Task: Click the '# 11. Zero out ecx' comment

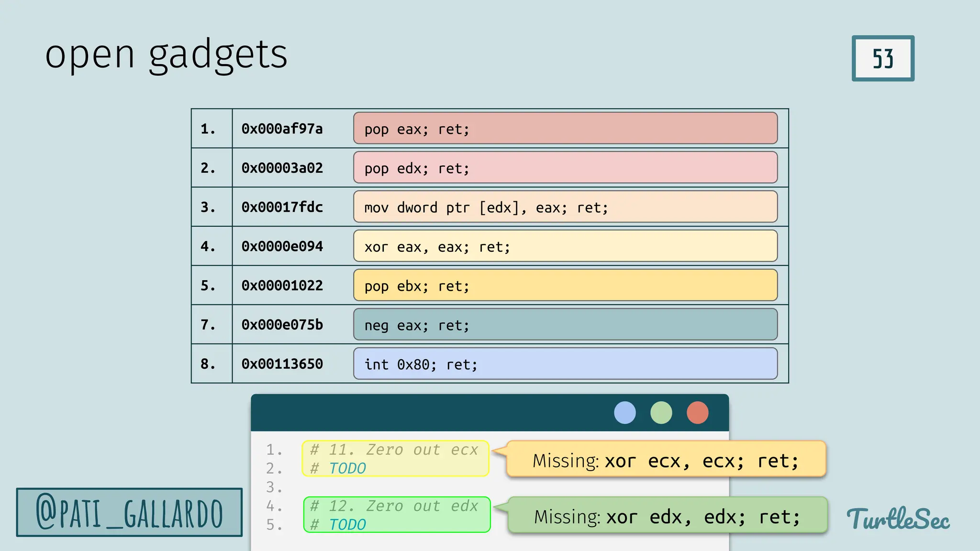Action: coord(394,450)
